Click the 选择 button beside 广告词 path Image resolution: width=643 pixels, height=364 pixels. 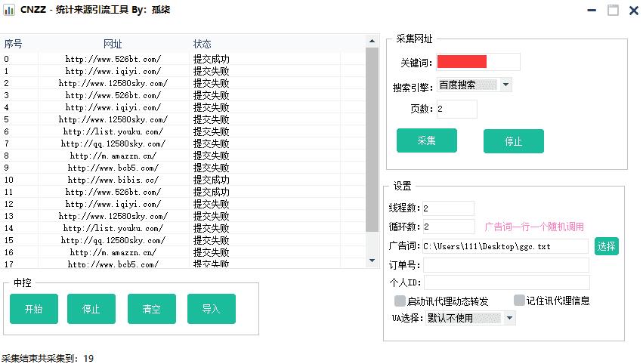[x=606, y=246]
